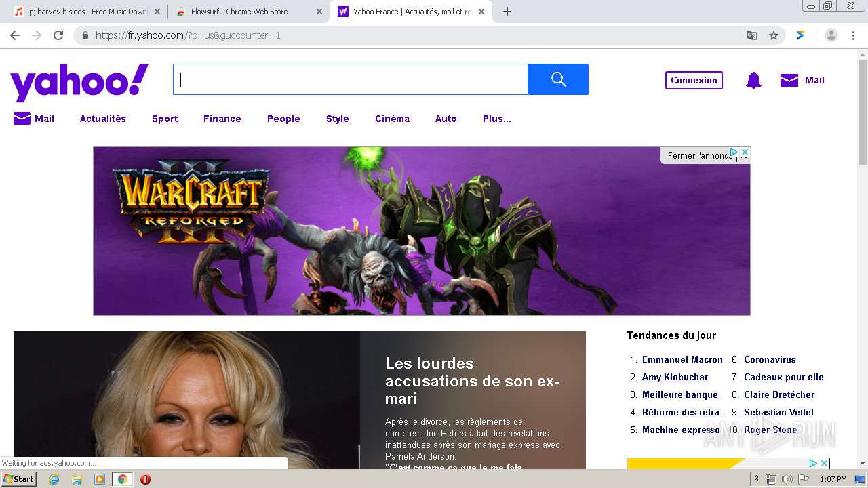Open trending topic Amy Klobuchar
Viewport: 868px width, 488px height.
tap(675, 377)
